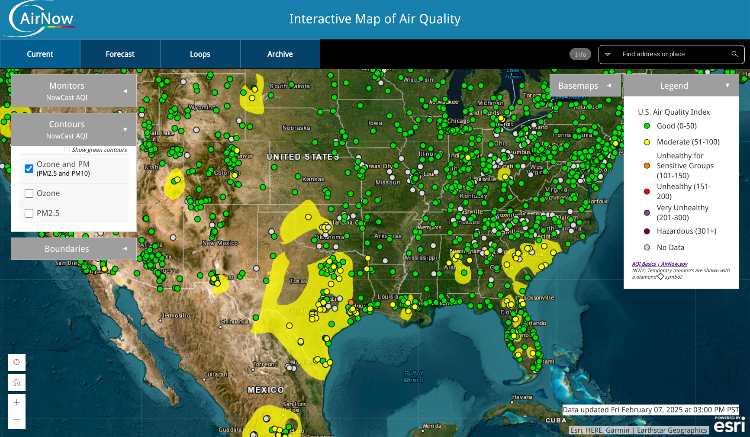
Task: Click the red Unhealthy legend dot
Action: pos(647,191)
